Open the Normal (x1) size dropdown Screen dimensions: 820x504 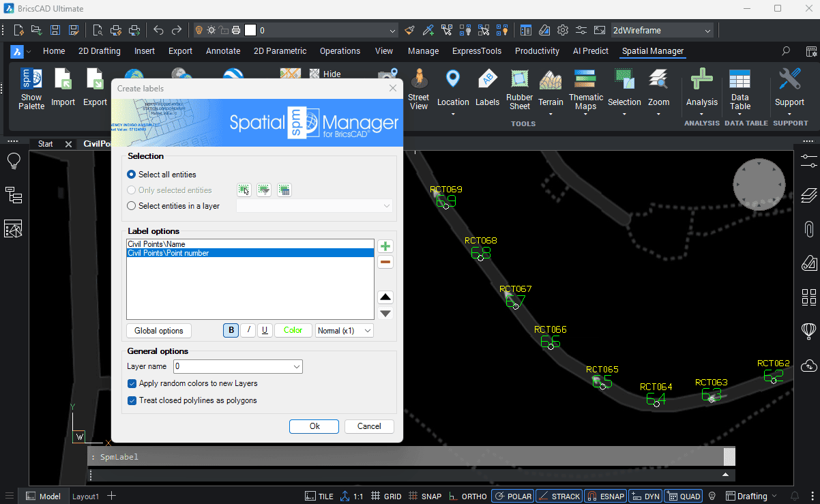344,330
